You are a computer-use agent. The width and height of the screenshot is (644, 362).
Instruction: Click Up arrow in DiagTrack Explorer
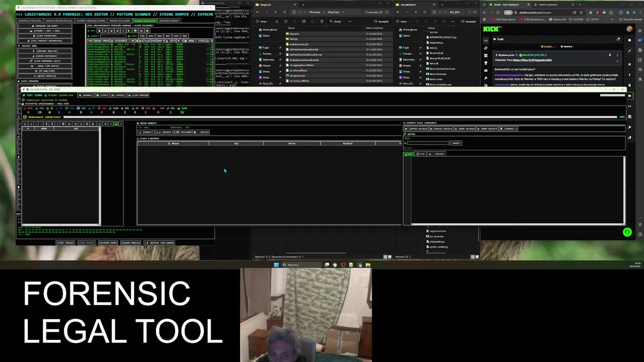click(x=275, y=12)
